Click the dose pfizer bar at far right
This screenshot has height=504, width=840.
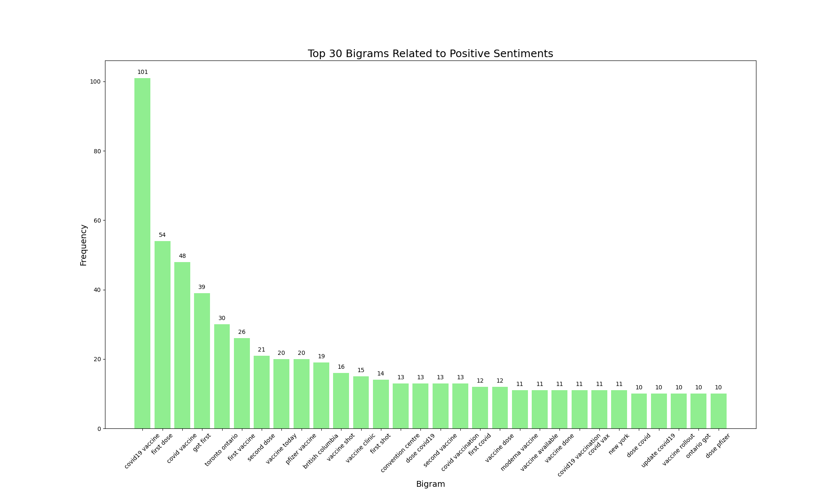718,411
